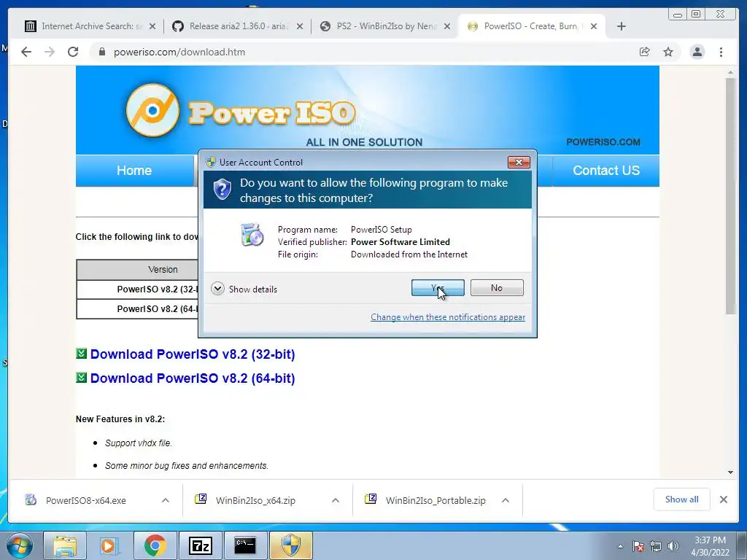Click POWERISO.COM banner text

pos(603,142)
